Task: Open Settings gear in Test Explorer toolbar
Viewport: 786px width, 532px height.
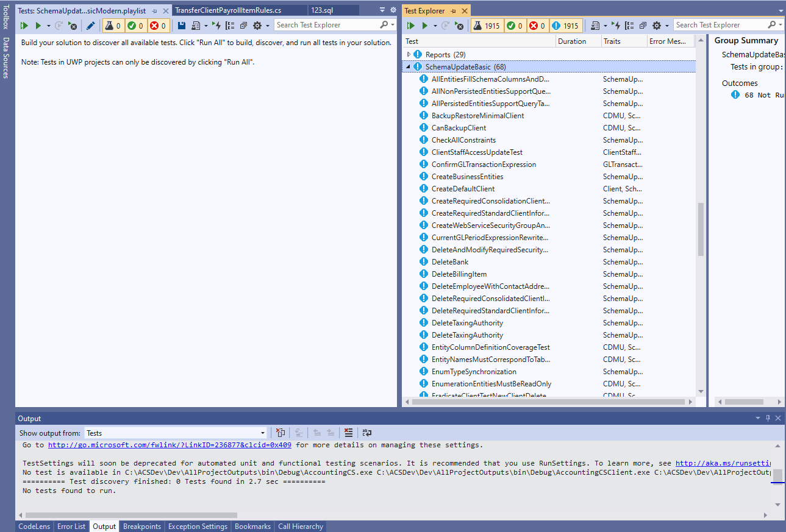Action: click(656, 26)
